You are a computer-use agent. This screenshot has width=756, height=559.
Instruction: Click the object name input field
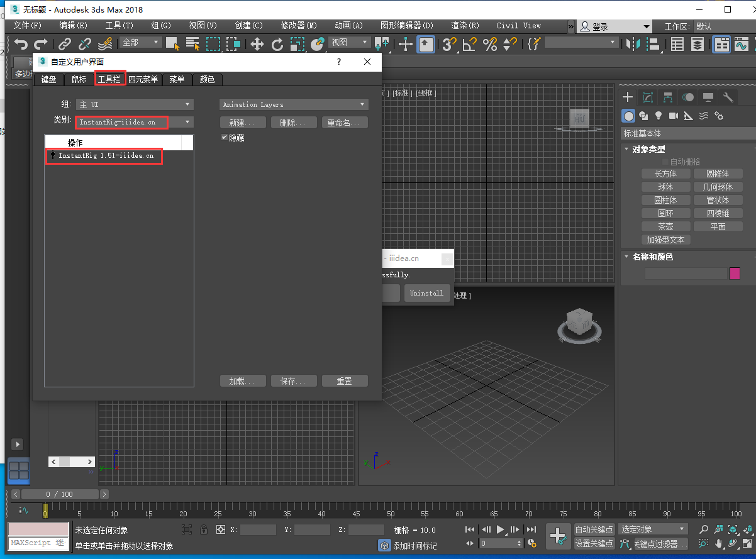[x=686, y=274]
